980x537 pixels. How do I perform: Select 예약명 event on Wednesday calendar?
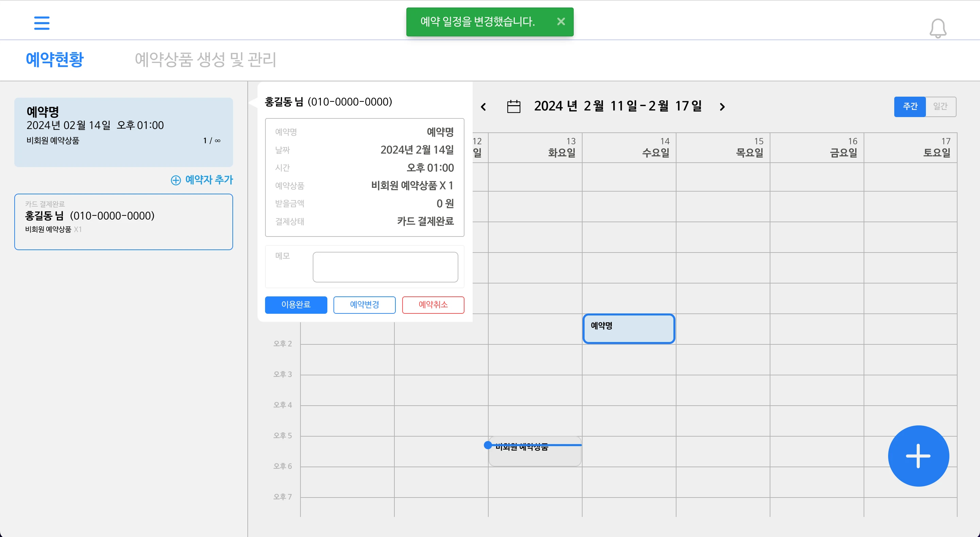(x=629, y=329)
